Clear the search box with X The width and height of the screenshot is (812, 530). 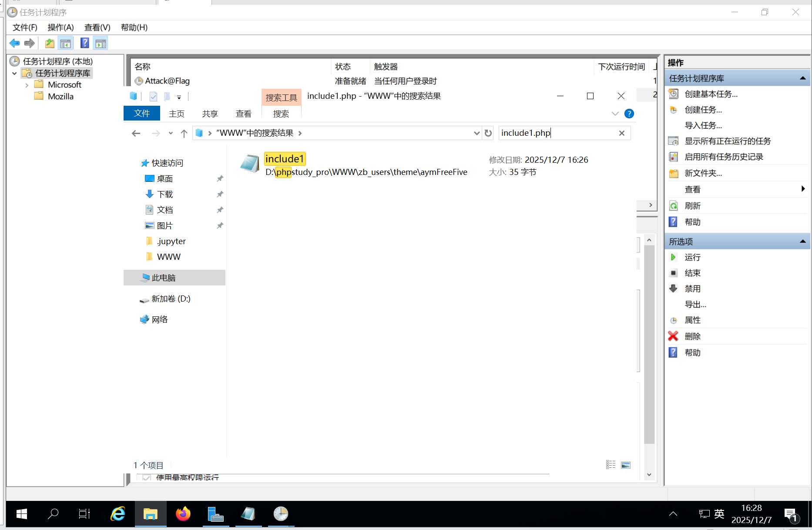622,133
